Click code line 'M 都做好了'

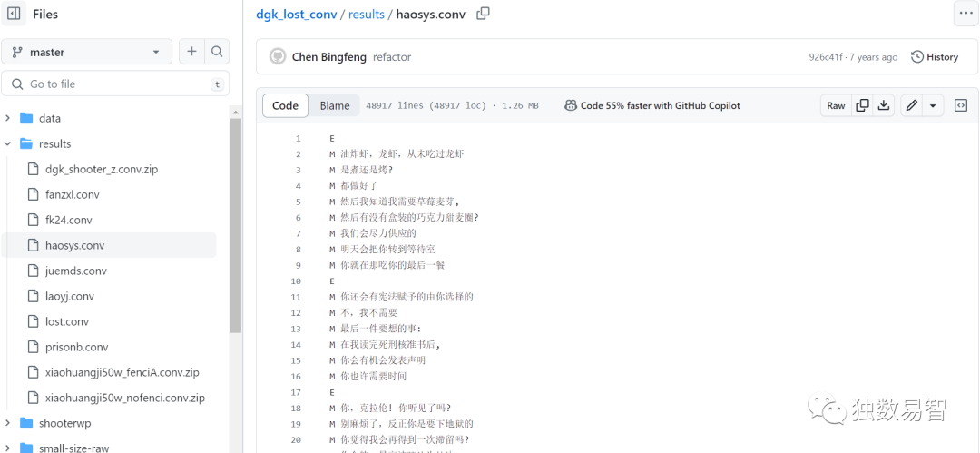pos(354,186)
